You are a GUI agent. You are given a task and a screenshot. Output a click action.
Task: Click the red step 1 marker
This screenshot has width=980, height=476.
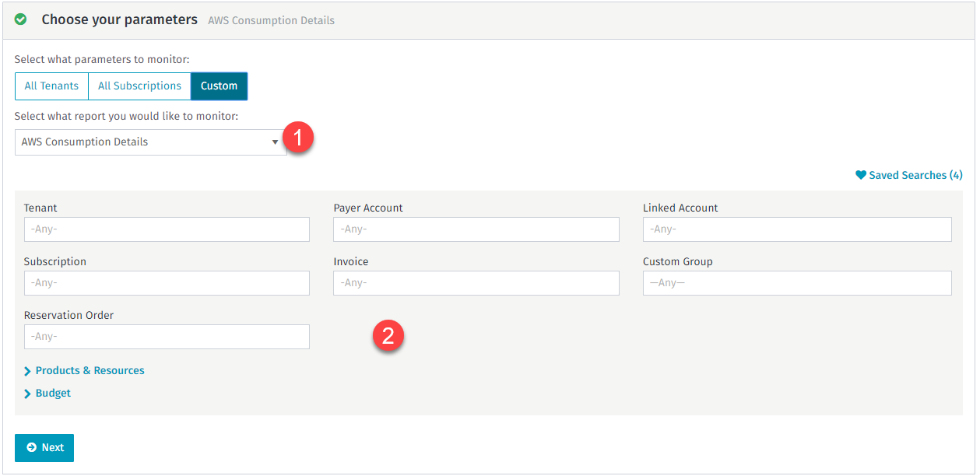[299, 139]
